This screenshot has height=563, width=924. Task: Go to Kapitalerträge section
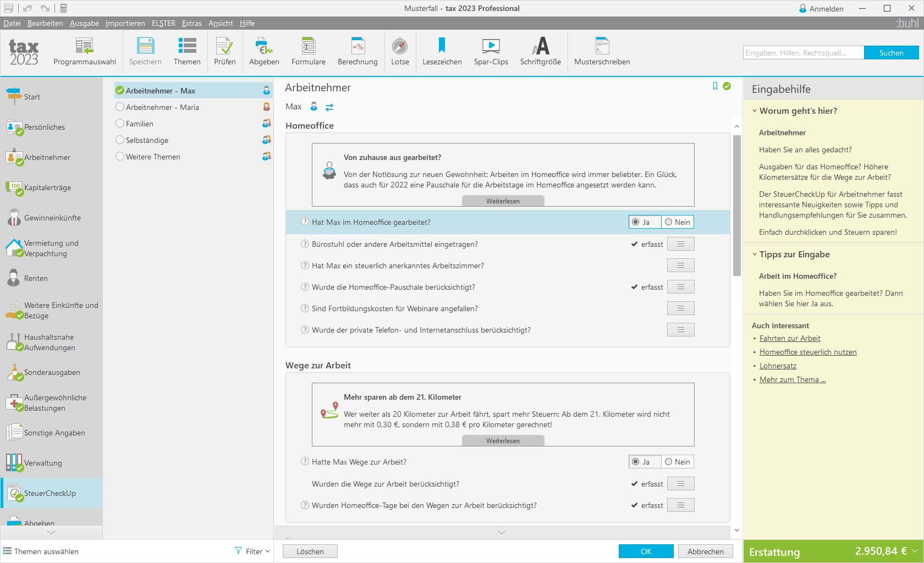[52, 187]
